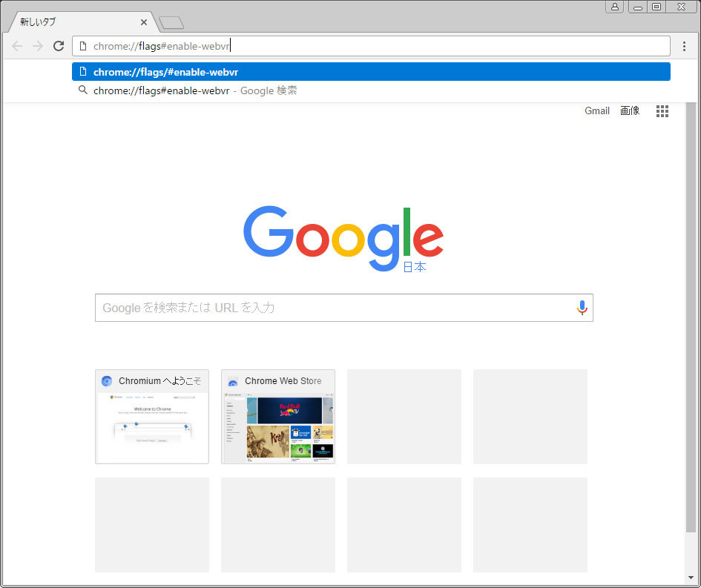Select the chrome://flags/#enable-webvr suggestion
This screenshot has width=701, height=588.
pyautogui.click(x=371, y=72)
